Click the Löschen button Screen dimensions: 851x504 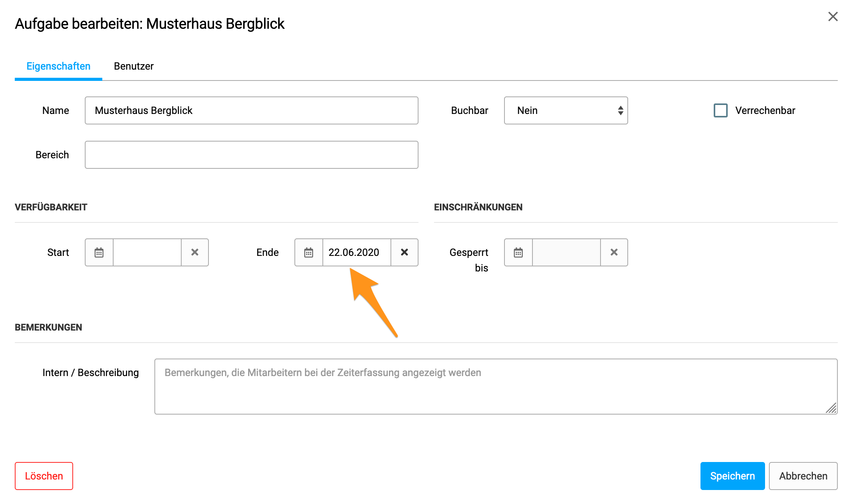pyautogui.click(x=44, y=476)
